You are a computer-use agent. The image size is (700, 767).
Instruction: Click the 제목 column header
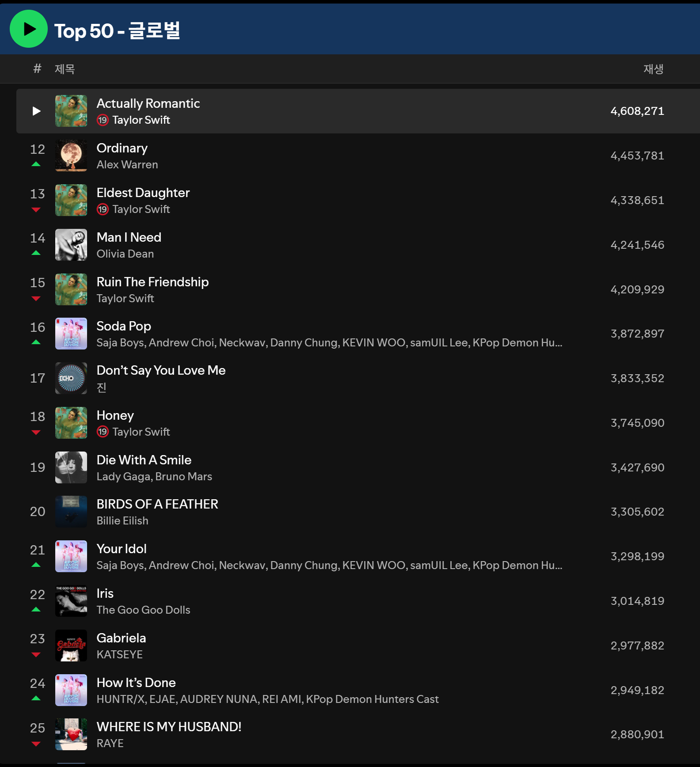(x=65, y=69)
